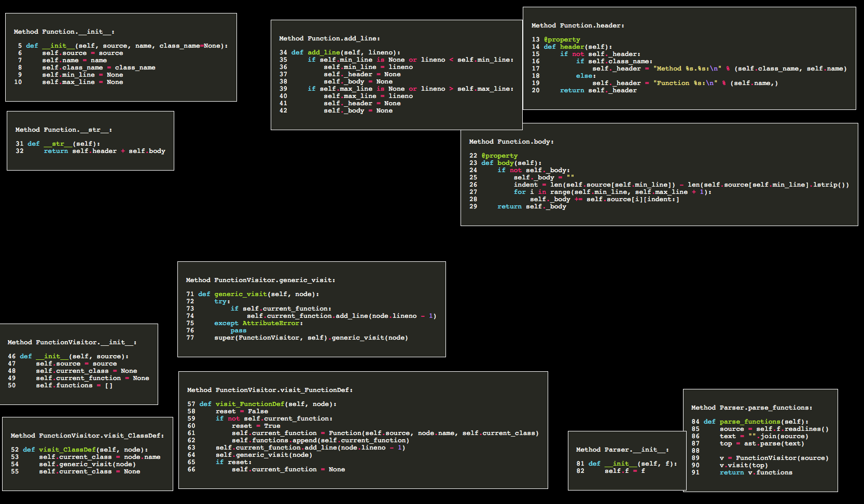This screenshot has width=864, height=504.
Task: Click the 'Method FunctionVisitor.visit_FunctionDef:' title
Action: (270, 390)
